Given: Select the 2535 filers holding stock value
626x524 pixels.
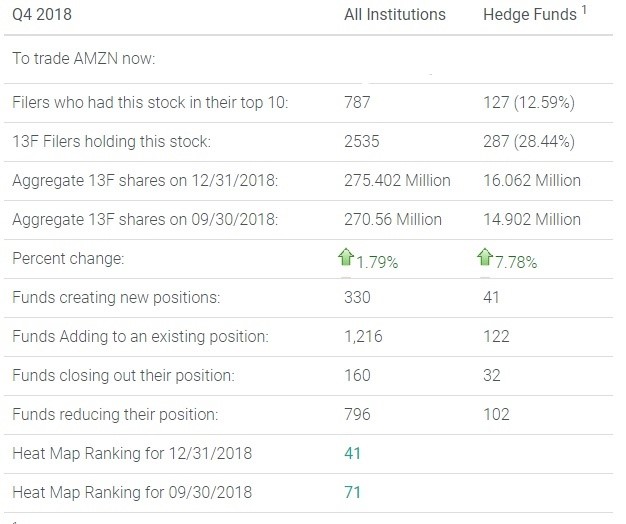Looking at the screenshot, I should (x=361, y=141).
